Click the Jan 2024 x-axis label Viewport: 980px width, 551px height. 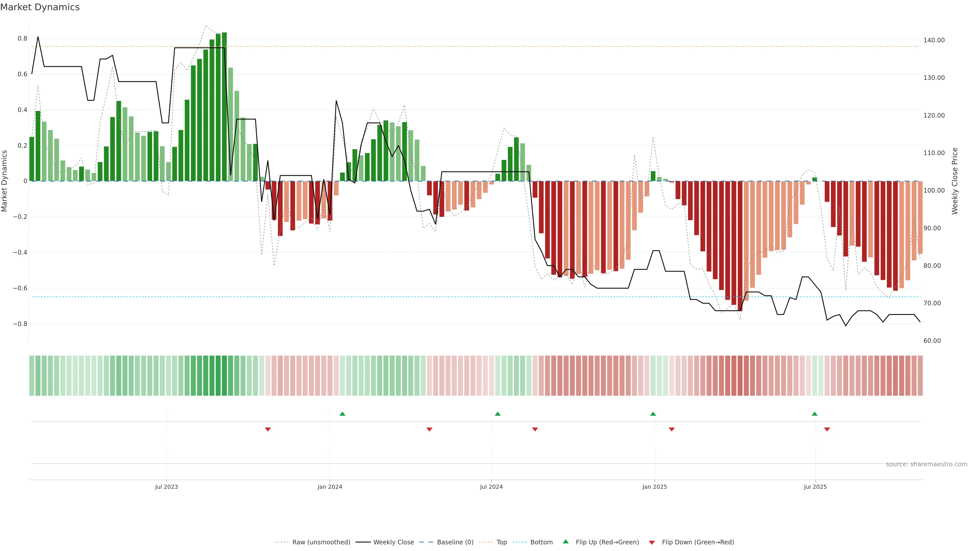[x=330, y=487]
